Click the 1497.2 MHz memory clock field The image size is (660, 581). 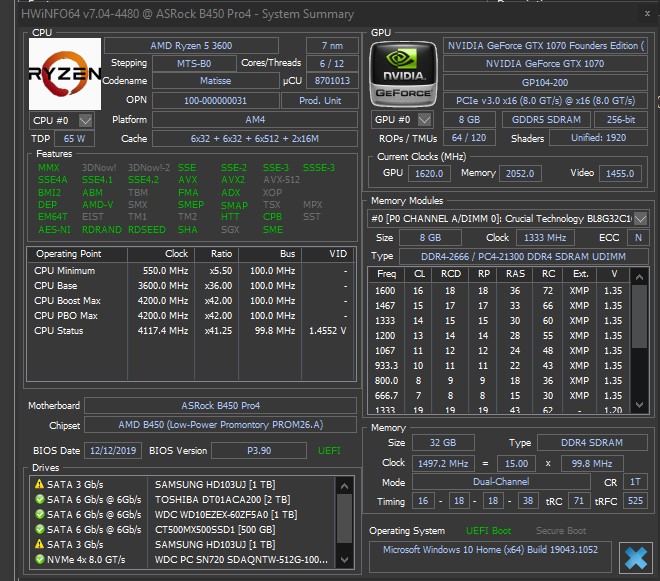[443, 464]
